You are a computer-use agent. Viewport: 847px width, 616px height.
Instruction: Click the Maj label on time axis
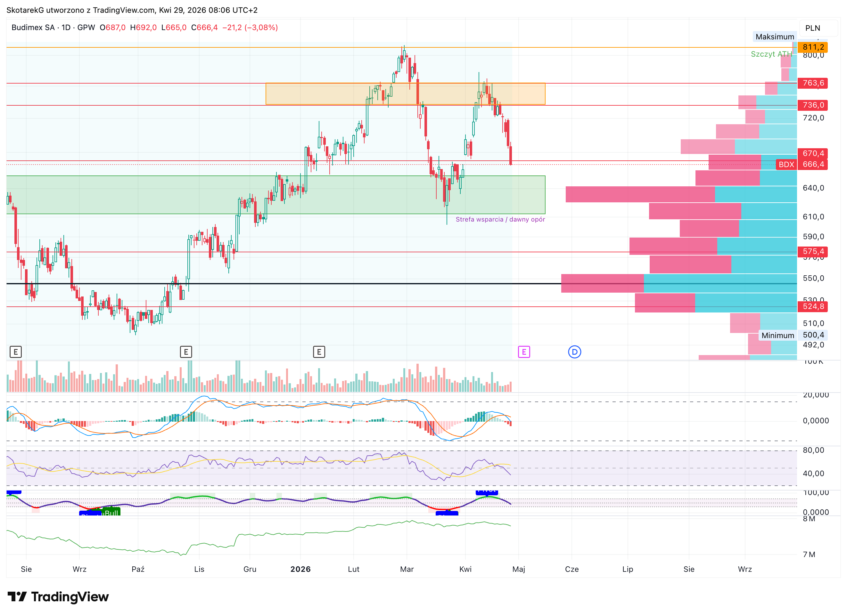(x=519, y=569)
